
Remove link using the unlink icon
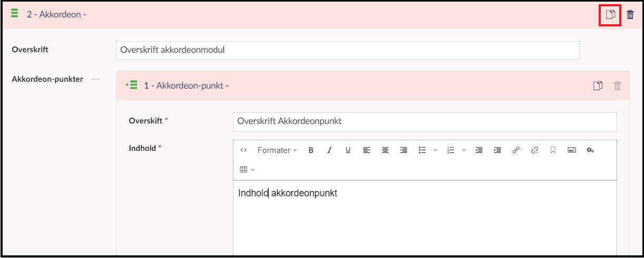point(534,150)
